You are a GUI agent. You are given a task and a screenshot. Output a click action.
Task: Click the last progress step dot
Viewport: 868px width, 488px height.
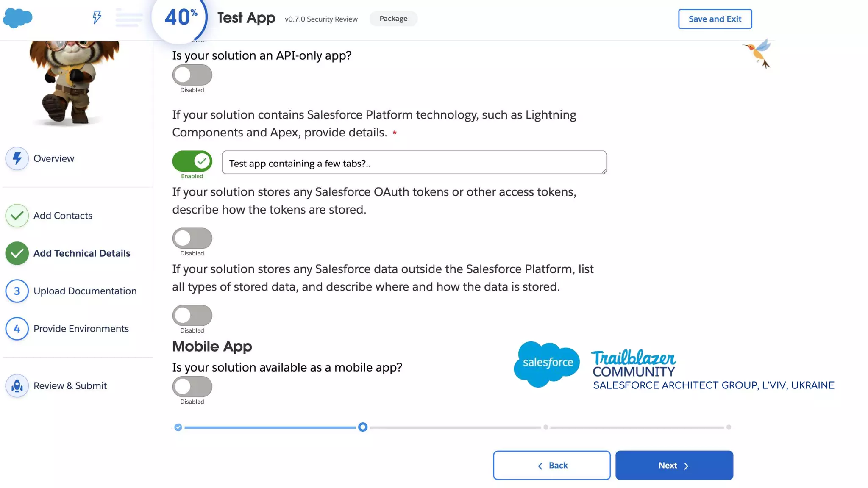(729, 427)
